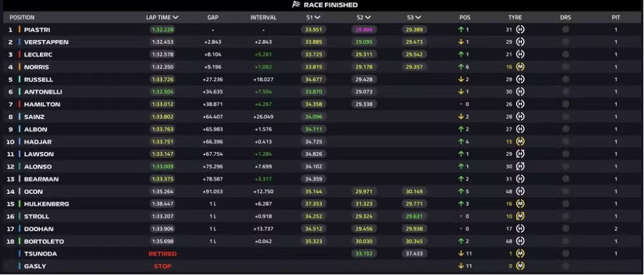
Task: Click Doohan's DRS indicator dot
Action: [x=566, y=229]
